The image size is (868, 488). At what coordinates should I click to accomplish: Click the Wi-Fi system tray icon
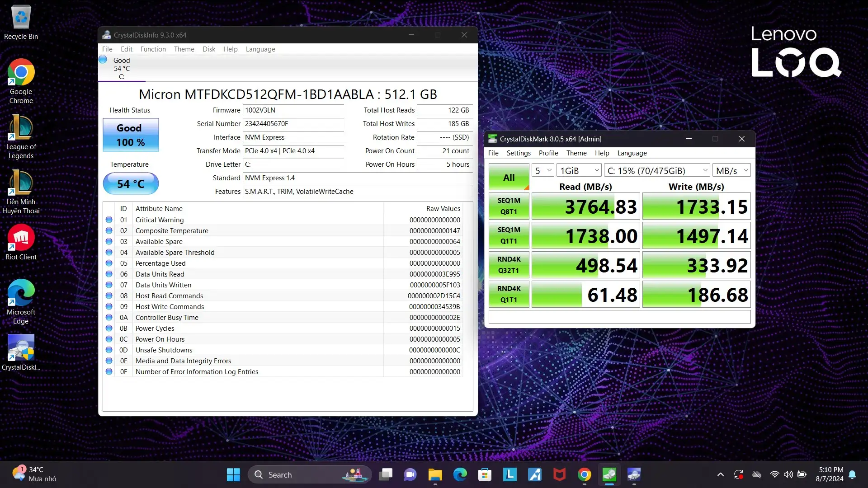tap(774, 474)
